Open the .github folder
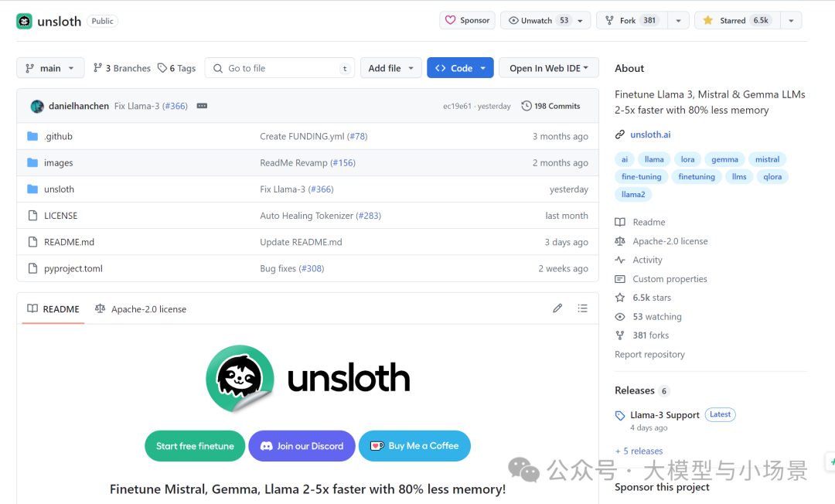Screen dimensions: 835x504 coord(58,136)
